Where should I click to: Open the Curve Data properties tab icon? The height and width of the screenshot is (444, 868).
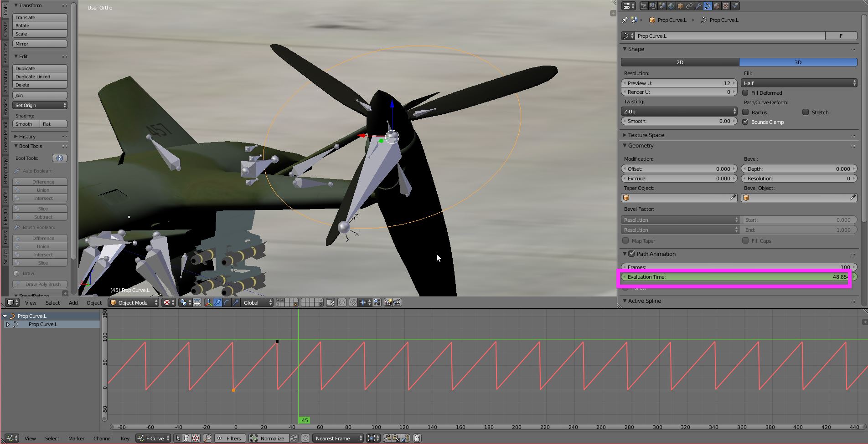pyautogui.click(x=708, y=6)
